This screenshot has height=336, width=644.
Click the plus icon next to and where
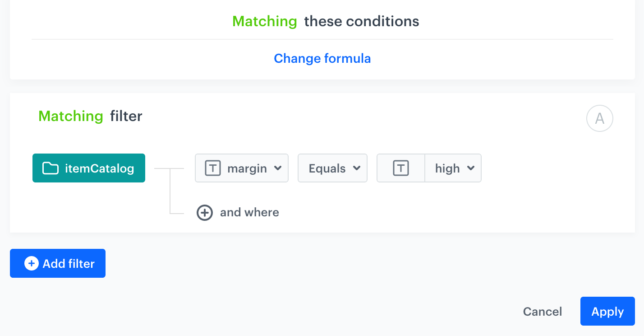(x=205, y=212)
